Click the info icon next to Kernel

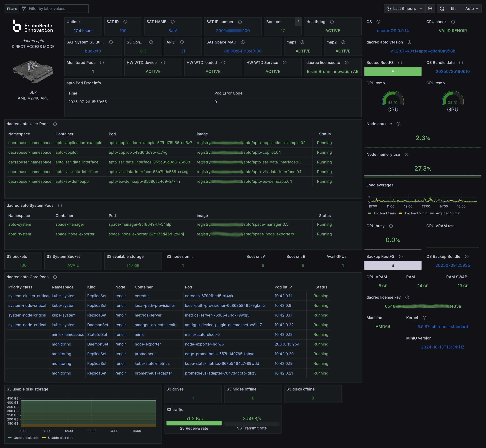[x=424, y=318]
